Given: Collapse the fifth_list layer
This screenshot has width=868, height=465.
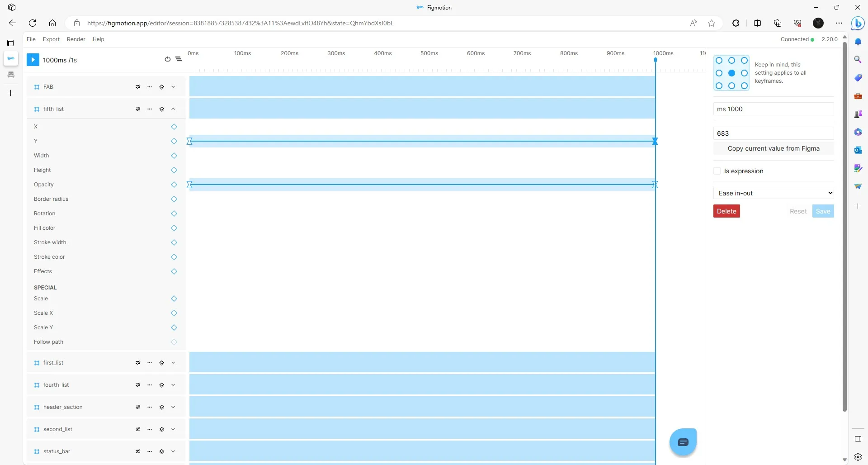Looking at the screenshot, I should click(173, 109).
